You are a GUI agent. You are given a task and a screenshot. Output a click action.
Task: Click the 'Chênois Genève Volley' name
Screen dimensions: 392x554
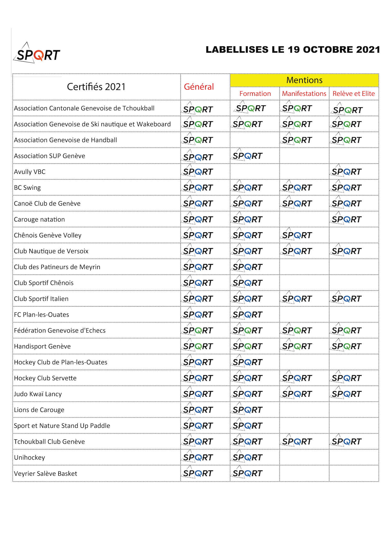[x=48, y=235]
